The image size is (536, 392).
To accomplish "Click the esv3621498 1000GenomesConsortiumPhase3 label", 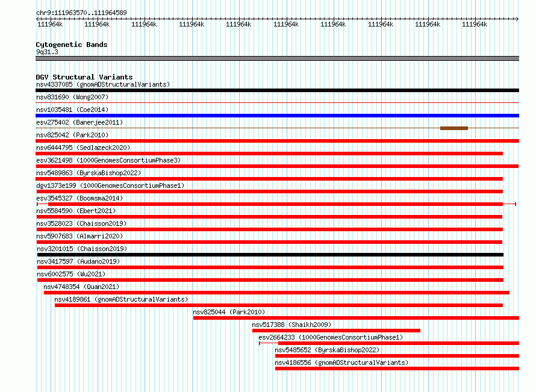I will (108, 160).
